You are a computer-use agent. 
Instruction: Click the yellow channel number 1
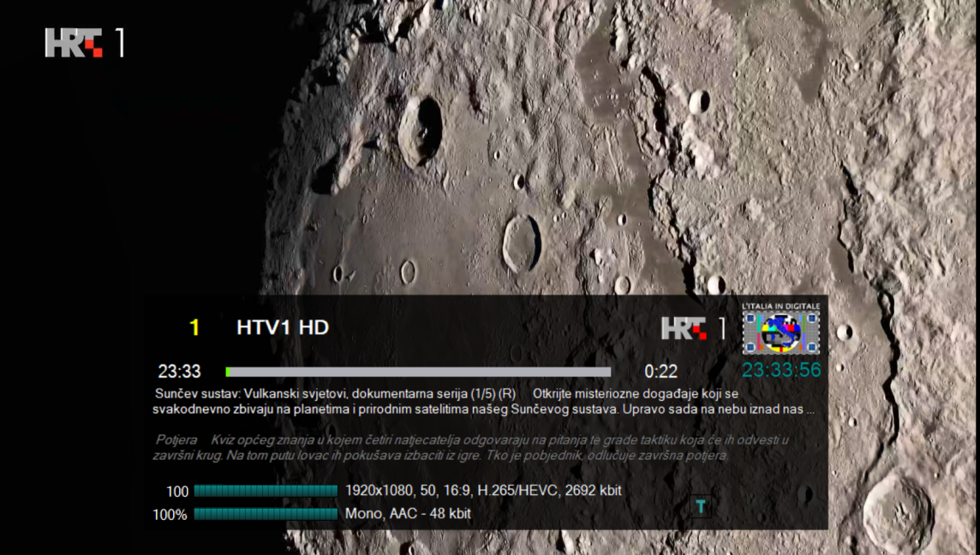click(x=194, y=327)
